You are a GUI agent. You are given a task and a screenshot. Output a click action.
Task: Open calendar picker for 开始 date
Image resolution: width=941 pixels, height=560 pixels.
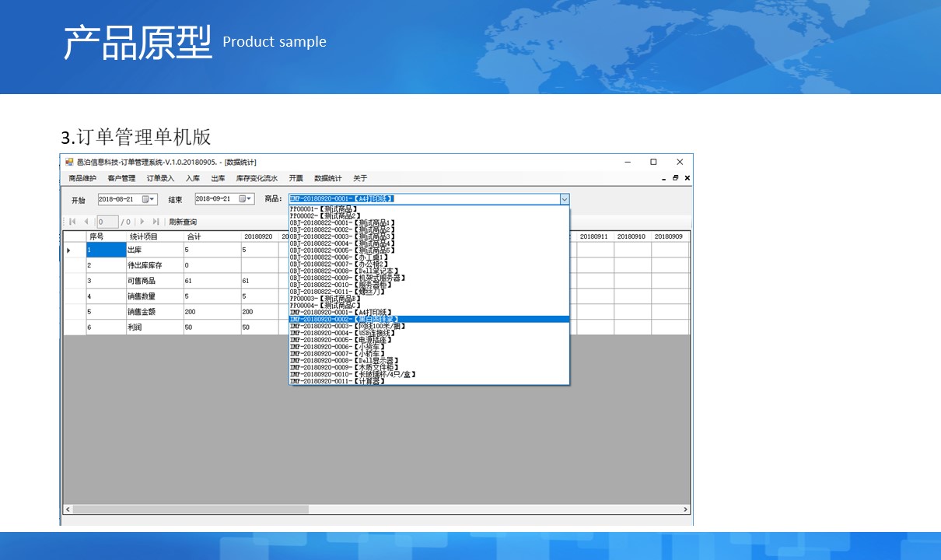click(148, 199)
